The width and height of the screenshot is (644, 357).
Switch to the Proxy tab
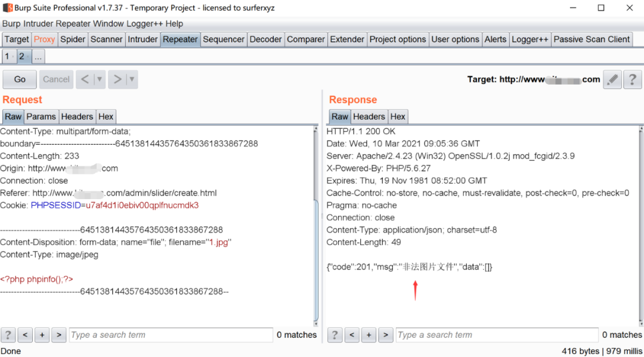pos(44,39)
